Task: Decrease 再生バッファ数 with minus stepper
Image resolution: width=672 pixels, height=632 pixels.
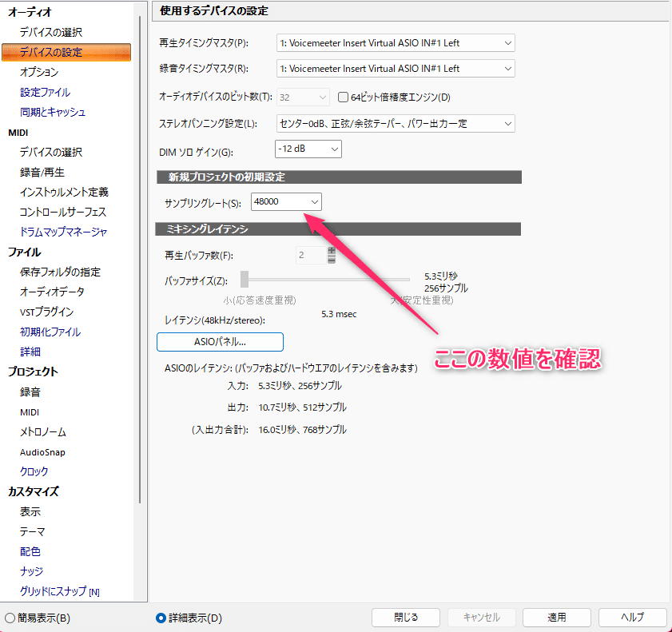Action: click(332, 259)
